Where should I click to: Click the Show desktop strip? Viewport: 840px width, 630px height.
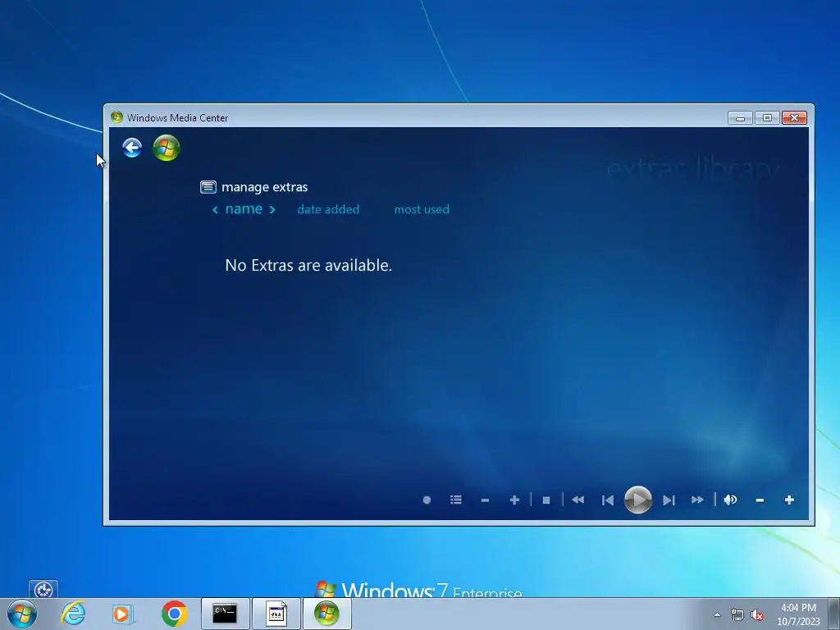coord(834,614)
